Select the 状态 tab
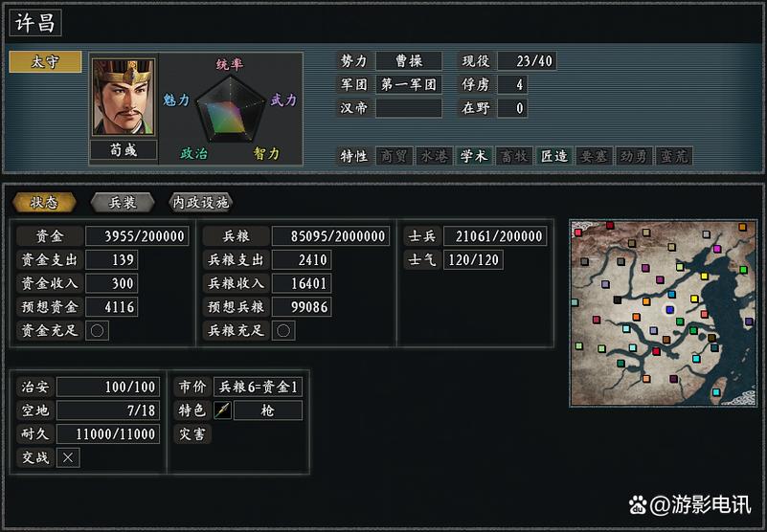Image resolution: width=767 pixels, height=532 pixels. click(44, 203)
